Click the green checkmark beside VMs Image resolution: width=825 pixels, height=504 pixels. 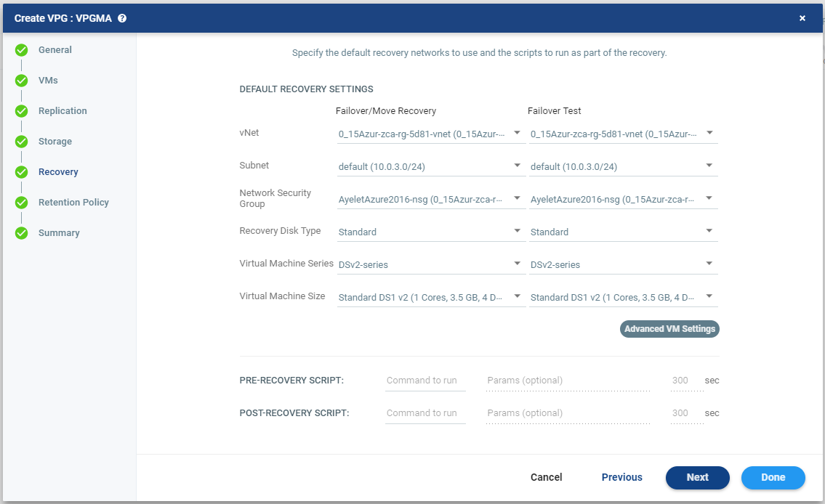click(x=22, y=81)
